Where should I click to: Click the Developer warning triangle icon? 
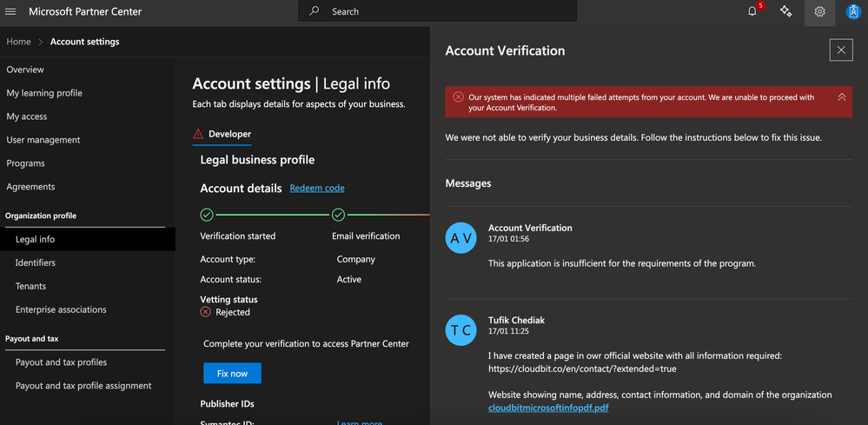coord(198,134)
